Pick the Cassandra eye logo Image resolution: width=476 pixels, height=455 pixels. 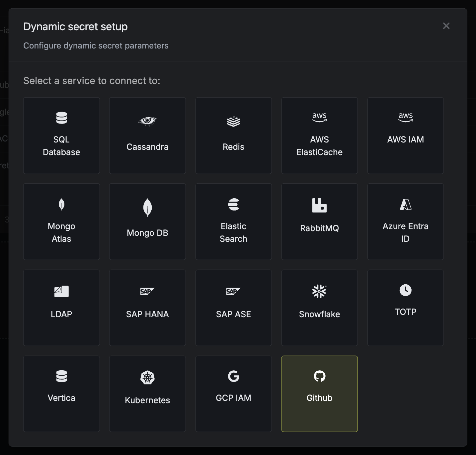147,121
